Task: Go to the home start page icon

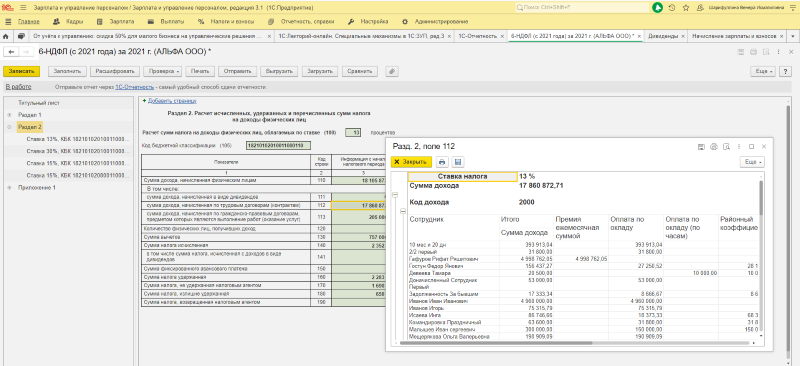Action: point(6,37)
